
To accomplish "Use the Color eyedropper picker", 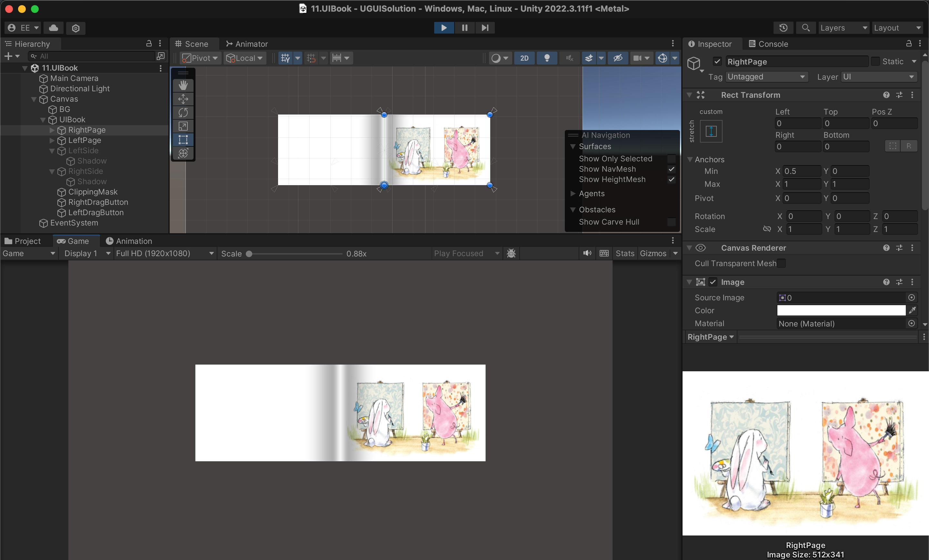I will tap(912, 310).
